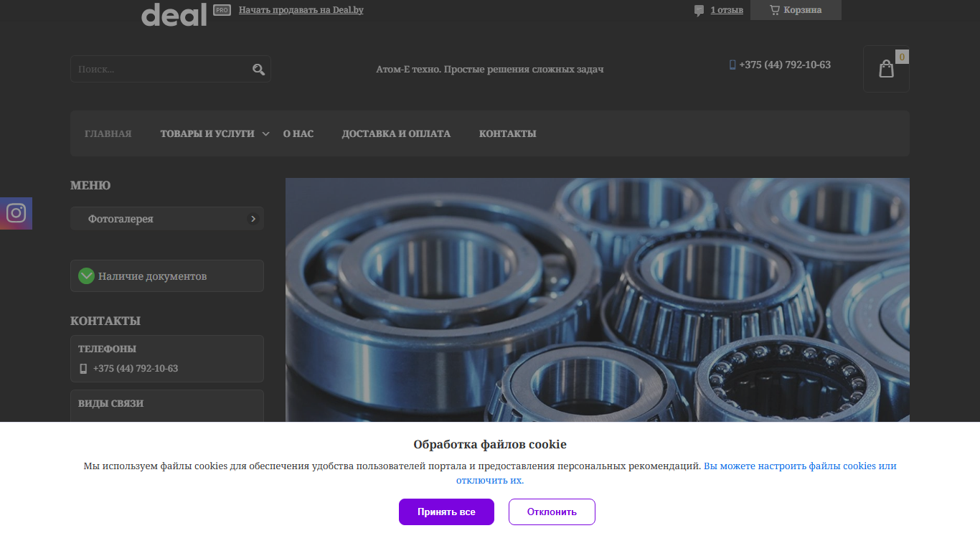Screen dimensions: 980x551
Task: Open Корзина button in top bar
Action: [x=796, y=10]
